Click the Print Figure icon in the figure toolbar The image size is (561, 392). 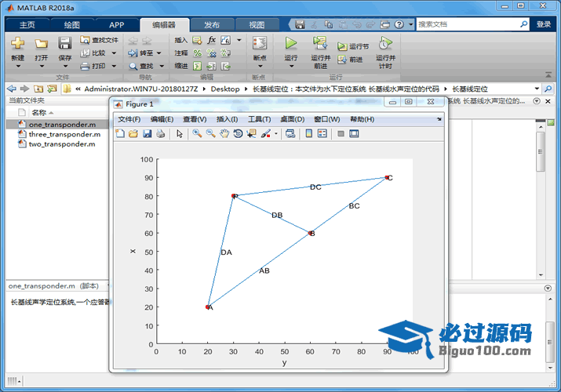pos(161,133)
